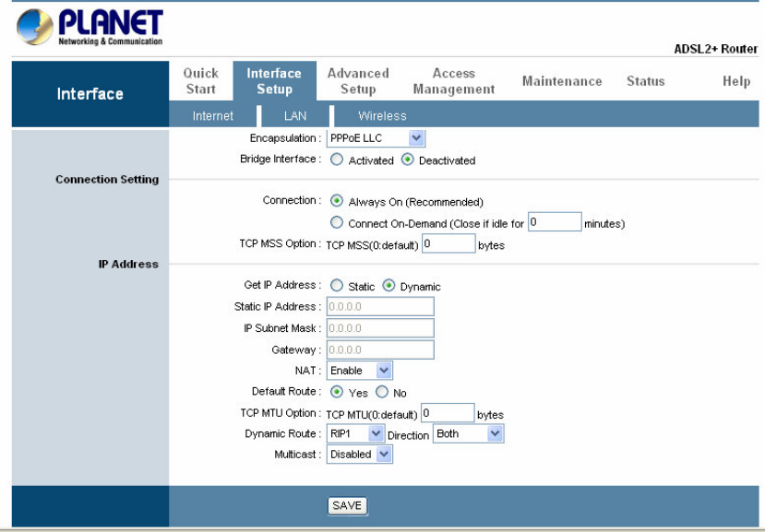765x532 pixels.
Task: Select Connect On-Demand connection option
Action: pyautogui.click(x=337, y=223)
